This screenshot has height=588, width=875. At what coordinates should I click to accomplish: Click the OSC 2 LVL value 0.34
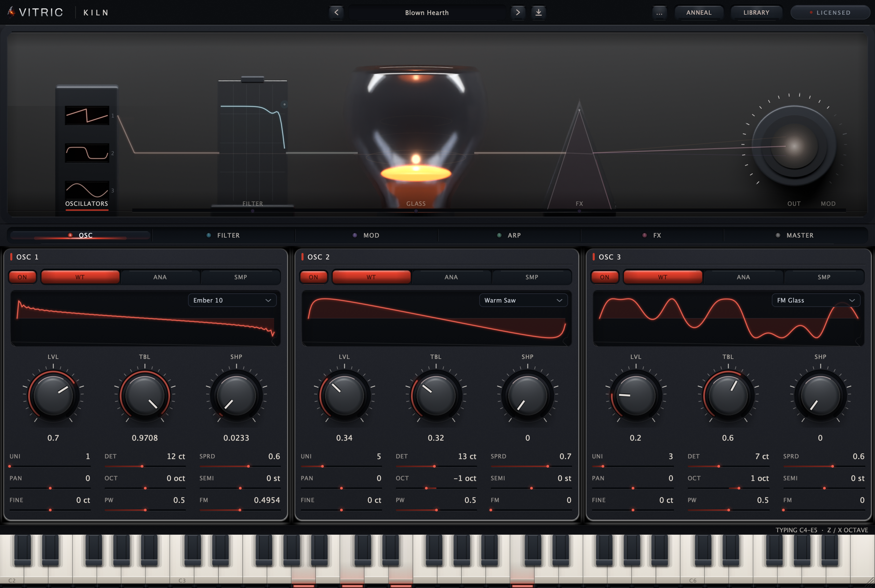pyautogui.click(x=344, y=438)
